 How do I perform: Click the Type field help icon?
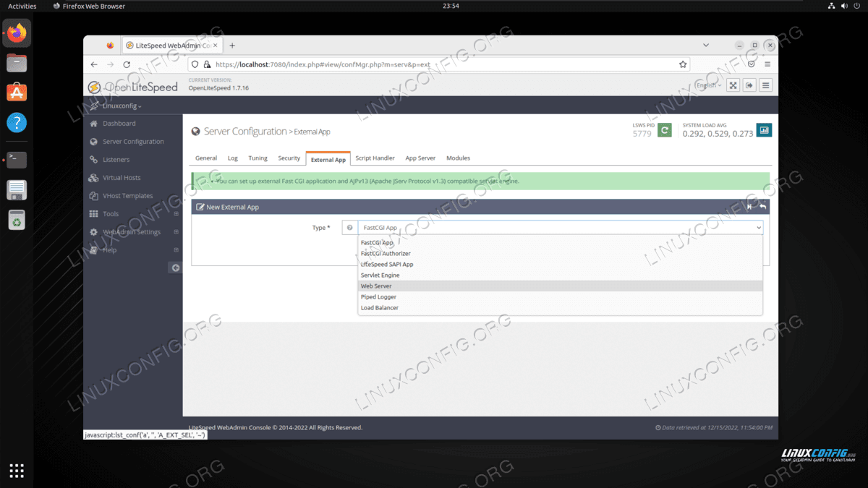(x=349, y=228)
